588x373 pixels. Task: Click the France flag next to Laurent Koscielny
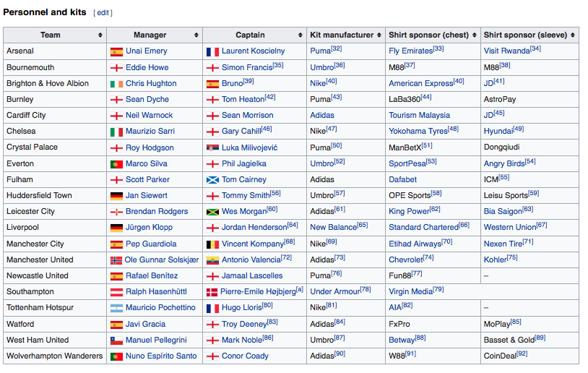coord(212,51)
